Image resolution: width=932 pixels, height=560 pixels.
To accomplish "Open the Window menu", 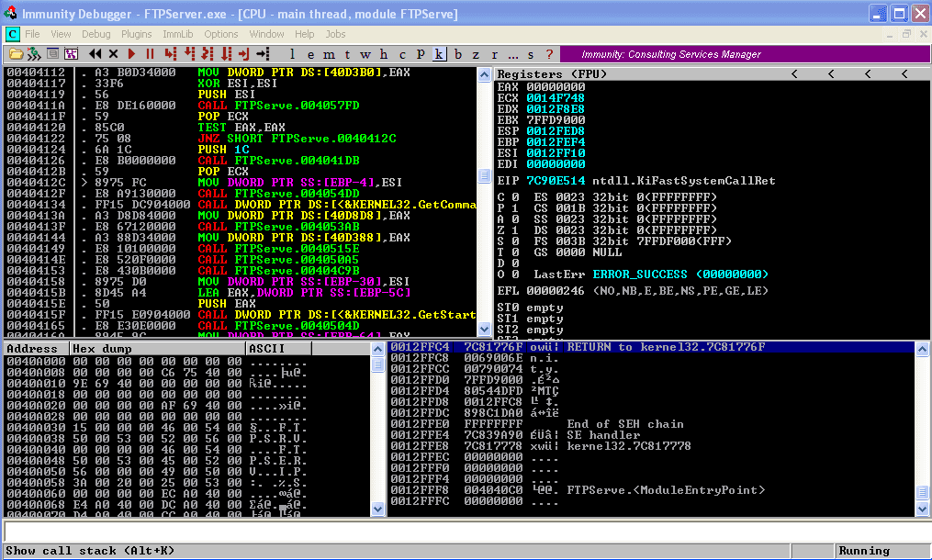I will click(266, 35).
